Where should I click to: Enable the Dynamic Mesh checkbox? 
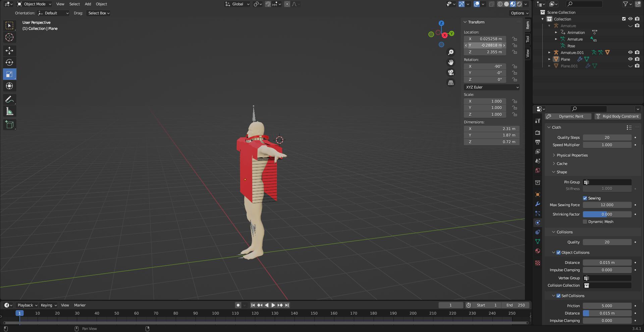coord(585,222)
